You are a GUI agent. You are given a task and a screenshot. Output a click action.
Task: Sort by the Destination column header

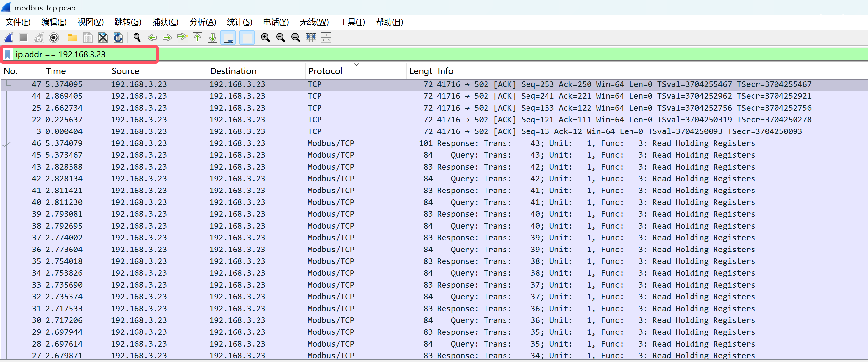[256, 71]
